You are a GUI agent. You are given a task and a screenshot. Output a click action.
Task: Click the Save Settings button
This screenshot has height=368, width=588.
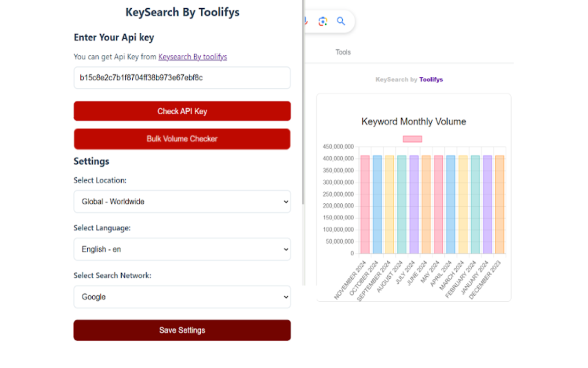tap(182, 330)
